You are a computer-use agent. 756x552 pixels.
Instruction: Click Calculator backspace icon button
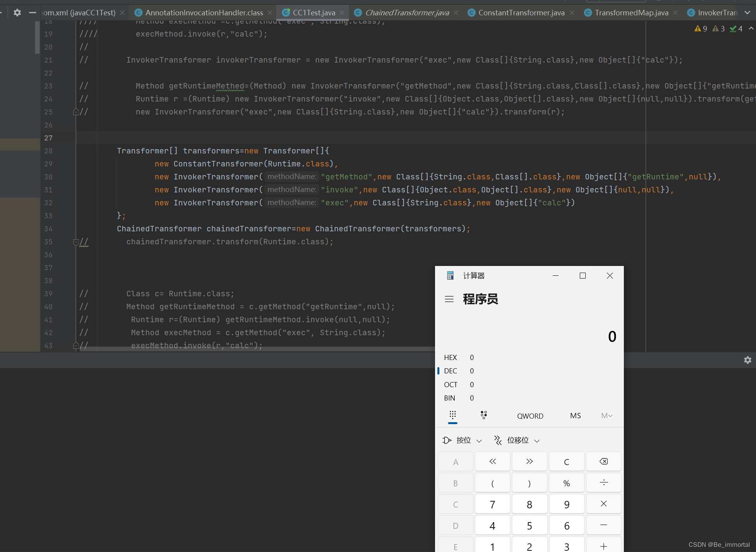[604, 462]
